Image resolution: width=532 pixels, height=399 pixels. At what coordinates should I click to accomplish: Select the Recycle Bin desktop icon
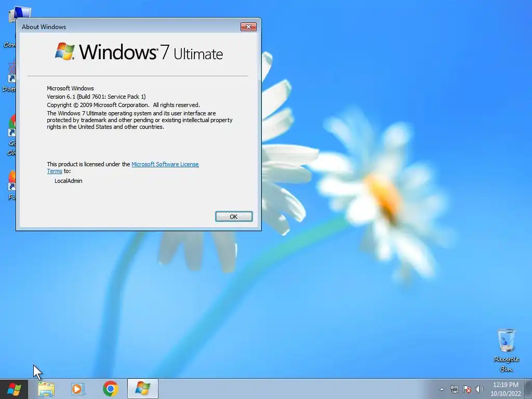(506, 351)
